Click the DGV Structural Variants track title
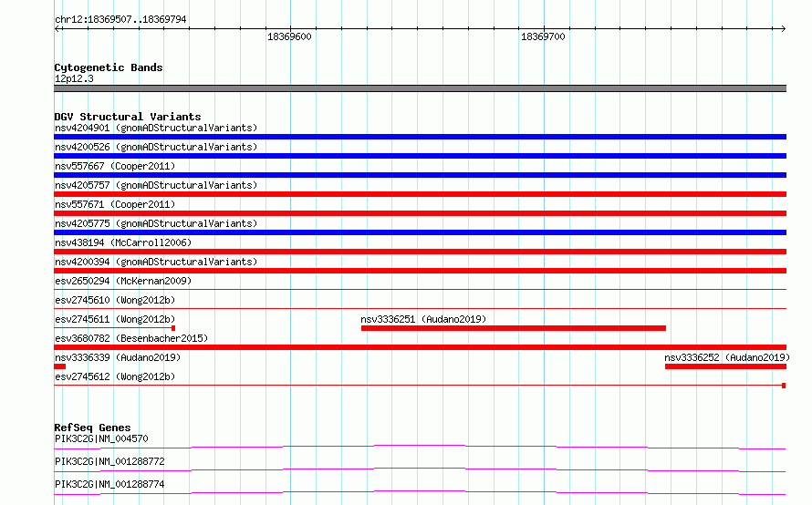The image size is (812, 505). tap(128, 117)
